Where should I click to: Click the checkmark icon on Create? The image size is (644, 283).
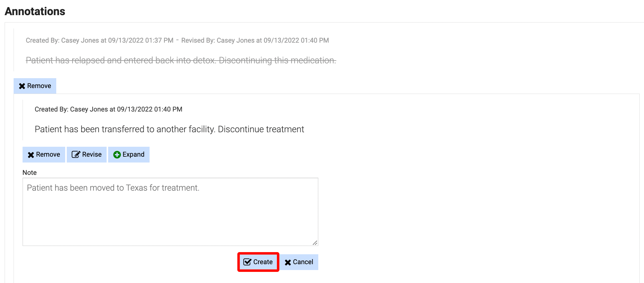pos(247,262)
